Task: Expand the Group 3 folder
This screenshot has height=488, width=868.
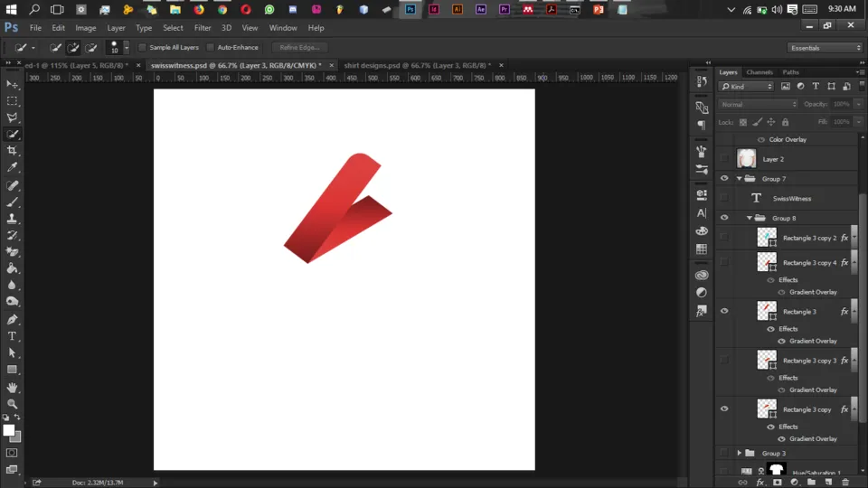Action: click(x=739, y=453)
